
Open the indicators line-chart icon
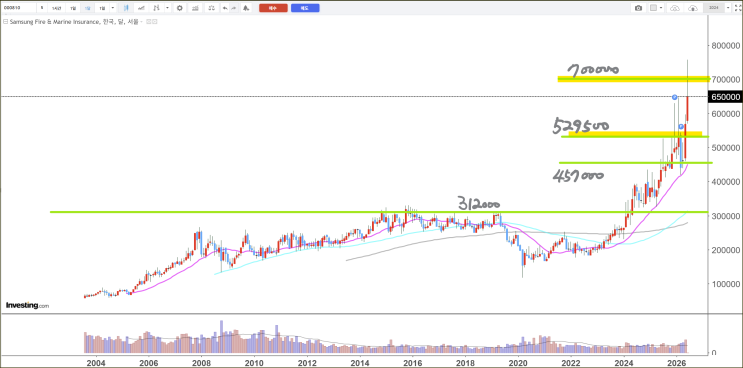point(141,8)
